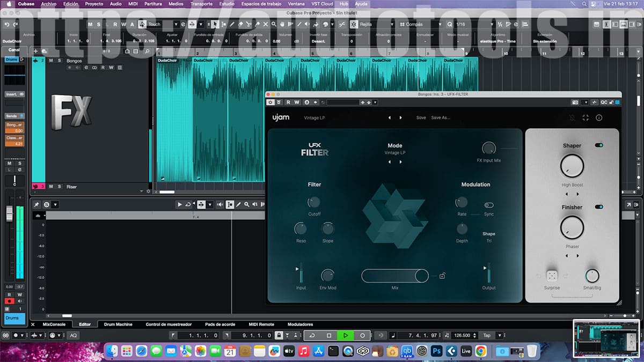
Task: Add a new track with the plus icon
Action: click(x=36, y=51)
